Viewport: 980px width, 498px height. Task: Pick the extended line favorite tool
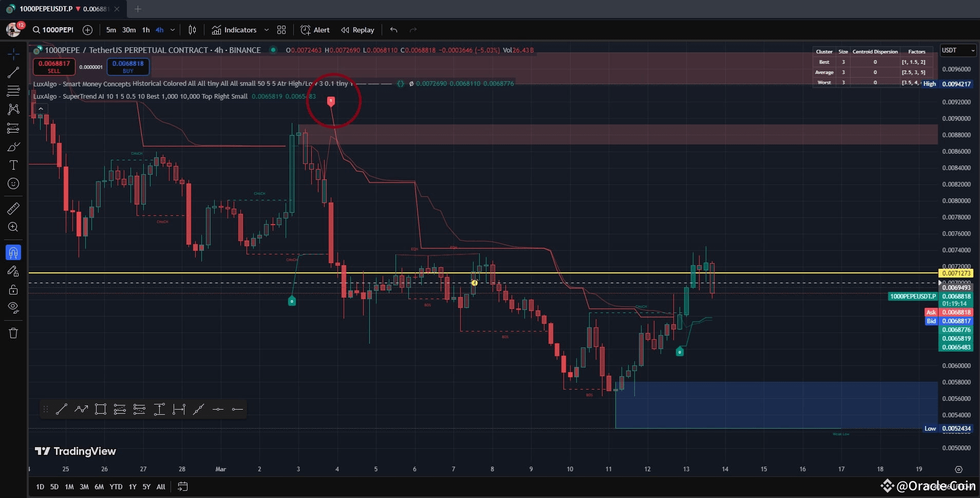198,409
